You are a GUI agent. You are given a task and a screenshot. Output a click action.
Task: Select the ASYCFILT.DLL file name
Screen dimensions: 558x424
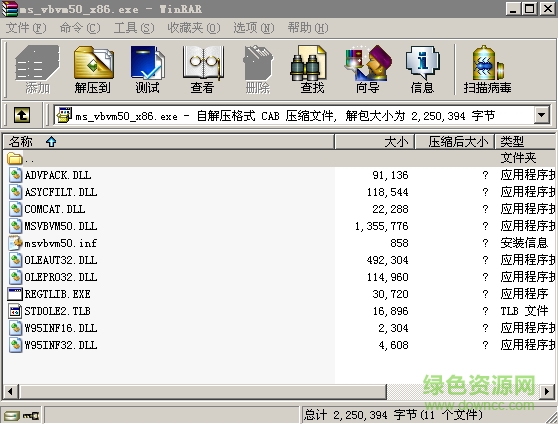pyautogui.click(x=61, y=192)
